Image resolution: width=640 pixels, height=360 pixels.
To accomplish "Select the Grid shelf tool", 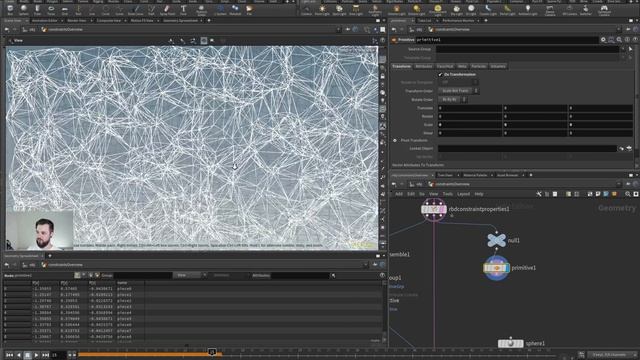I will coord(64,9).
